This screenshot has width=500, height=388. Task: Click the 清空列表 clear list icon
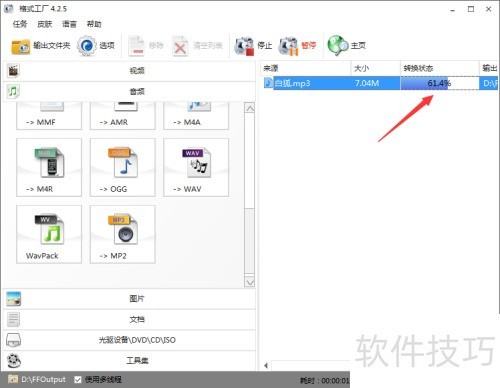click(180, 46)
